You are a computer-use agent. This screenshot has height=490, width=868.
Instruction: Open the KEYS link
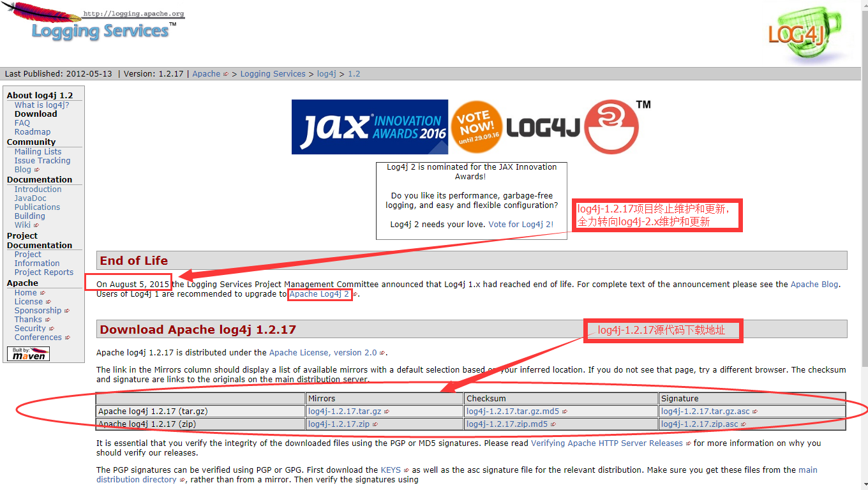click(x=391, y=470)
